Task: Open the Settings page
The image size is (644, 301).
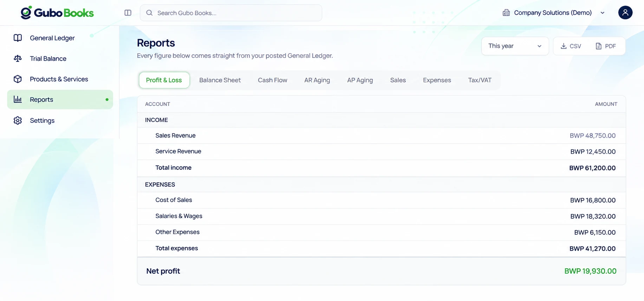Action: pos(60,120)
